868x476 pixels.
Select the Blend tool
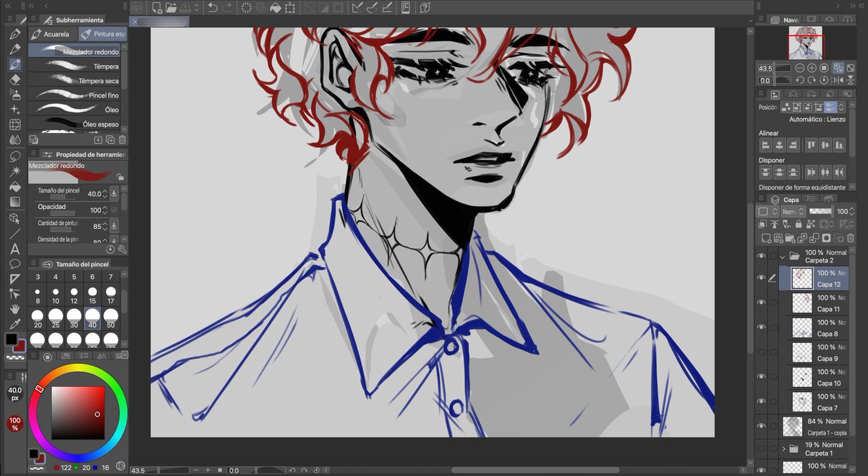[14, 140]
